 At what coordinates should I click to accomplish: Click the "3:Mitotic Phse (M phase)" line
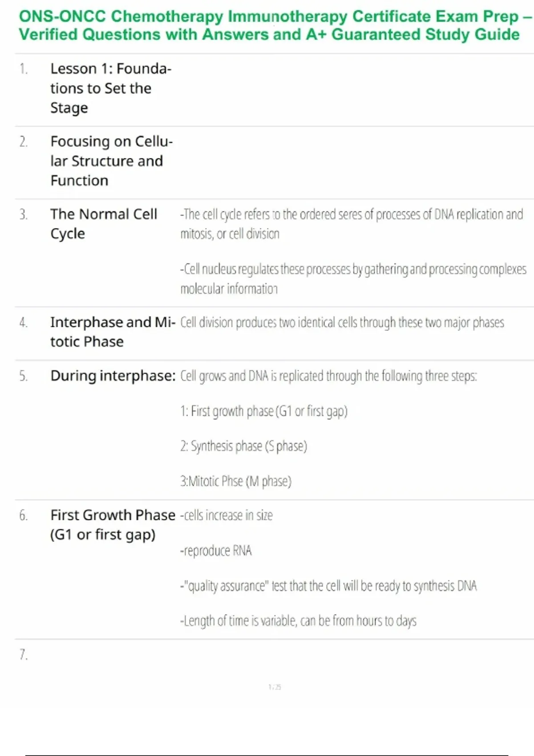[235, 481]
